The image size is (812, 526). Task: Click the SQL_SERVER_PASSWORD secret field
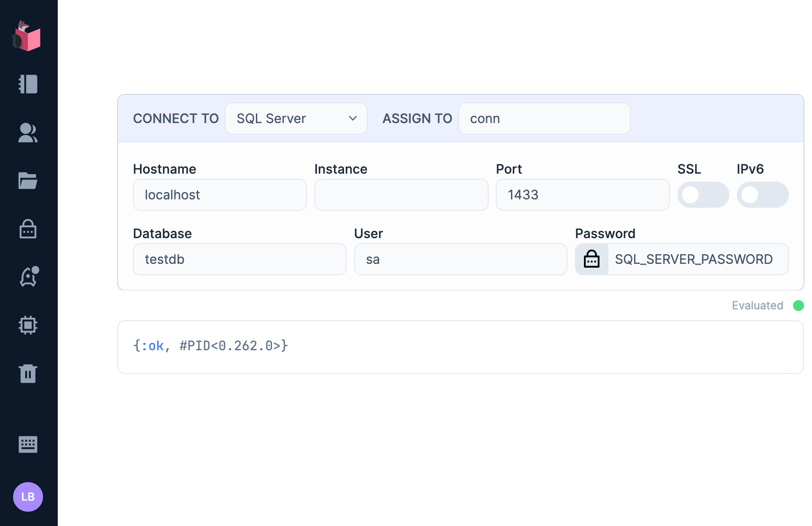pyautogui.click(x=698, y=259)
